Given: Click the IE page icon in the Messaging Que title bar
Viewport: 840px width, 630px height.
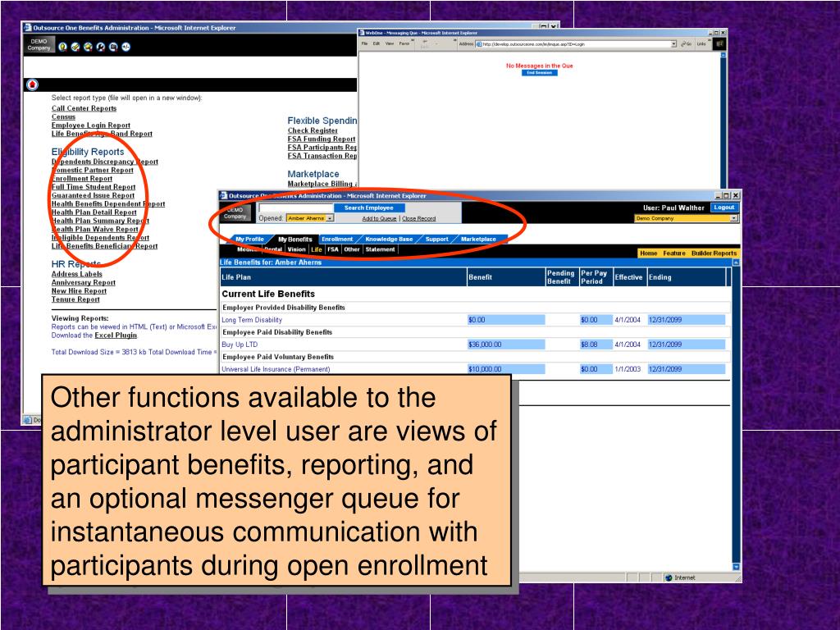Looking at the screenshot, I should (x=362, y=33).
